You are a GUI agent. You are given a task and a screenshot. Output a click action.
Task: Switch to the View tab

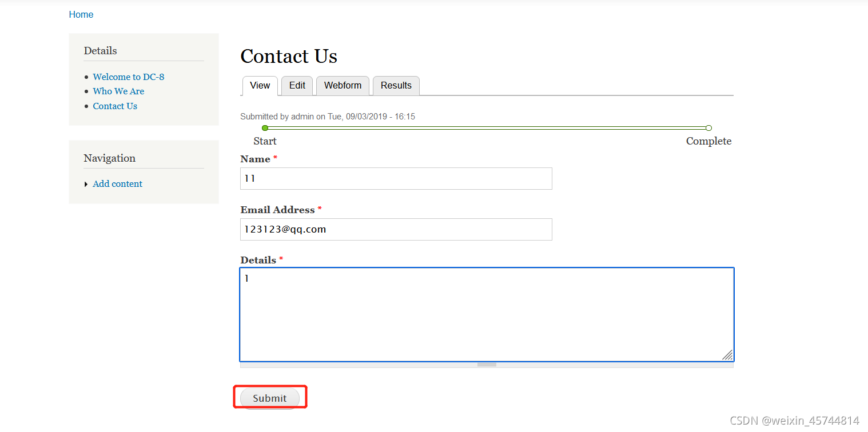260,86
